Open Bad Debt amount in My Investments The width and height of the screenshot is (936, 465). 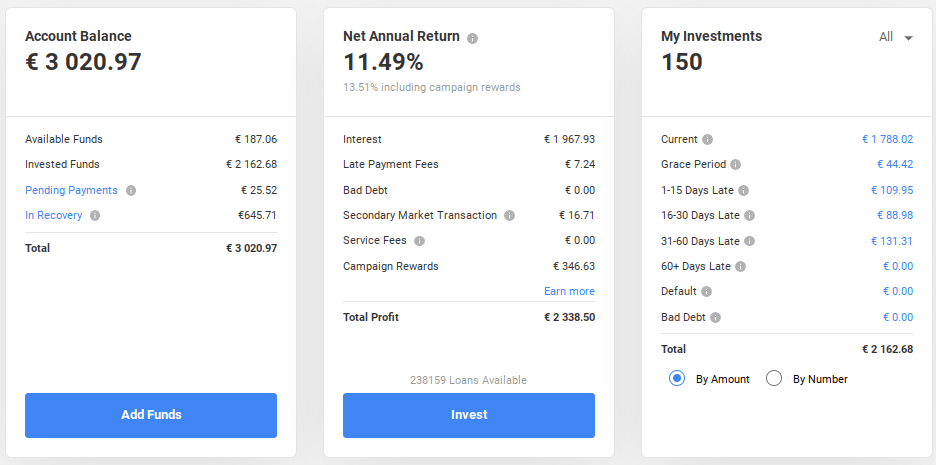click(x=898, y=317)
